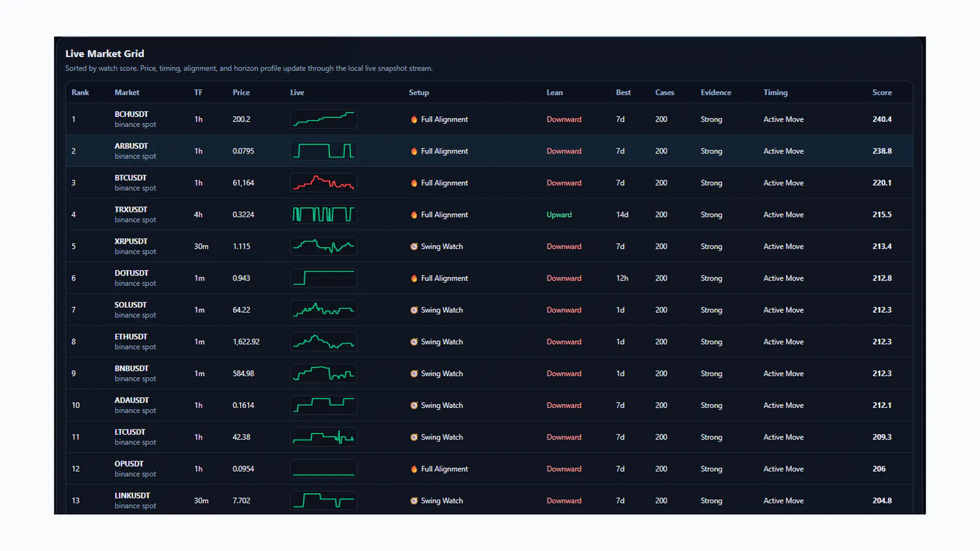Click the Timing column header
This screenshot has height=551, width=980.
click(775, 92)
